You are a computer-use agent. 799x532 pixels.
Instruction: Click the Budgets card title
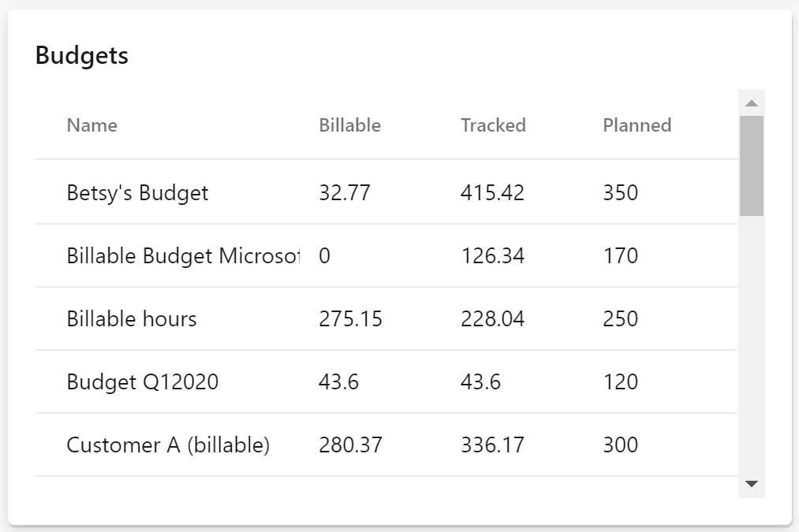(x=81, y=55)
